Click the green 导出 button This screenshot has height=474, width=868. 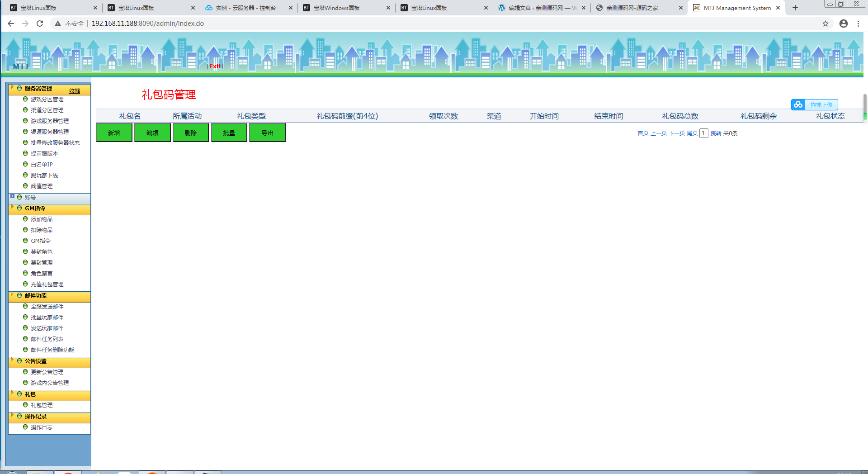(267, 133)
